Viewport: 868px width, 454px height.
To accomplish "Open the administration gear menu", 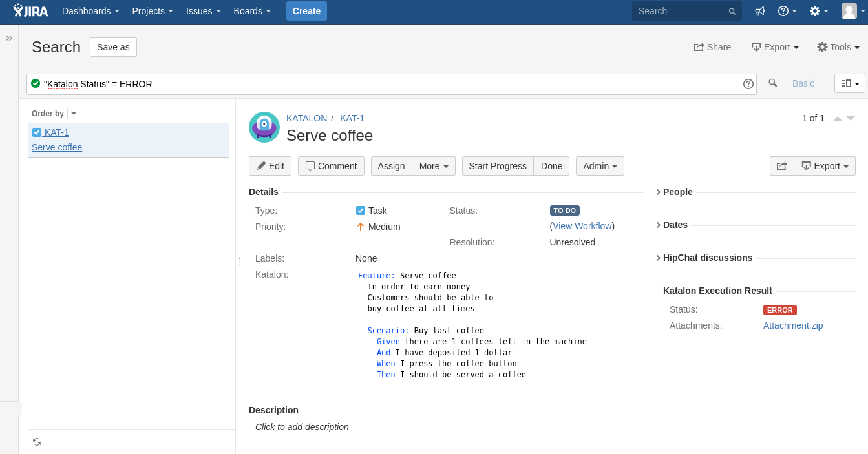I will pyautogui.click(x=819, y=11).
